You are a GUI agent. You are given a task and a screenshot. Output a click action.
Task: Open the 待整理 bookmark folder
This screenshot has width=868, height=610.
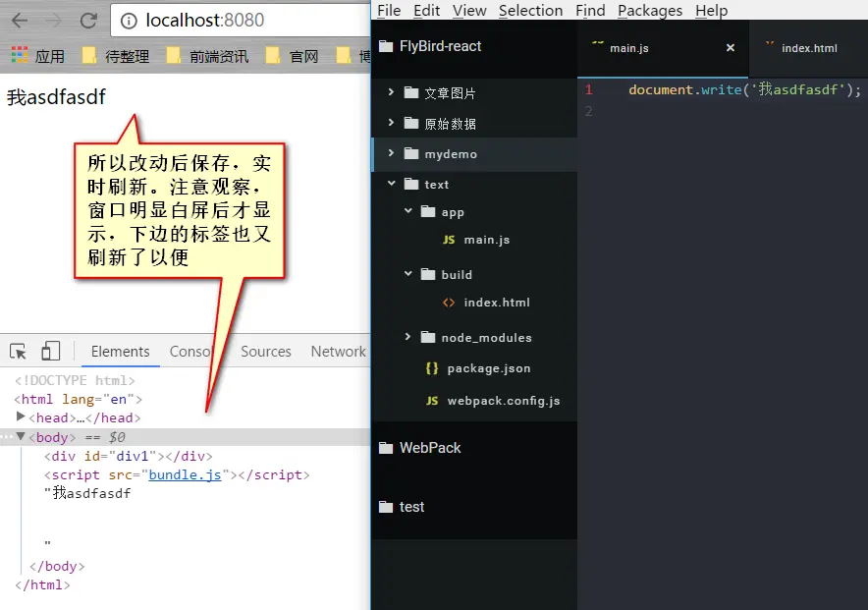click(x=116, y=56)
